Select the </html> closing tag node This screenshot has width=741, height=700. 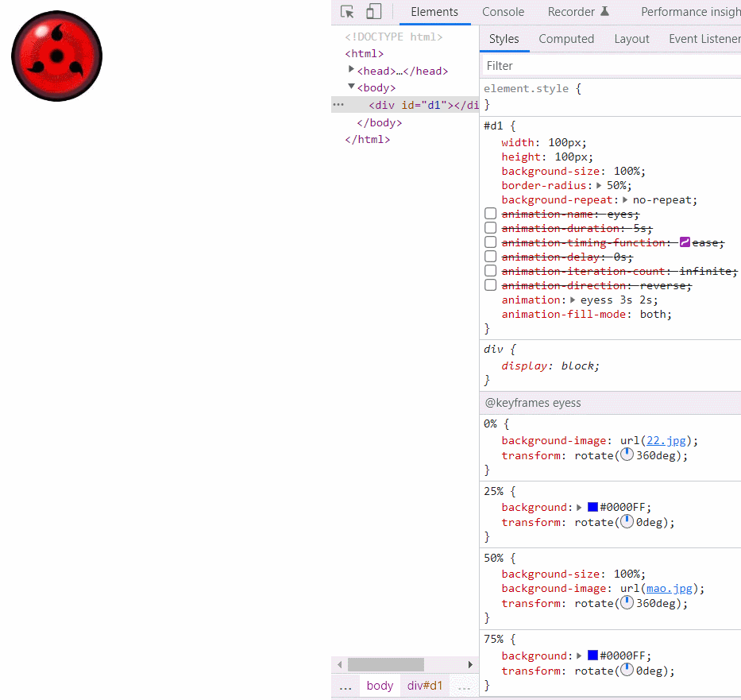pos(367,139)
